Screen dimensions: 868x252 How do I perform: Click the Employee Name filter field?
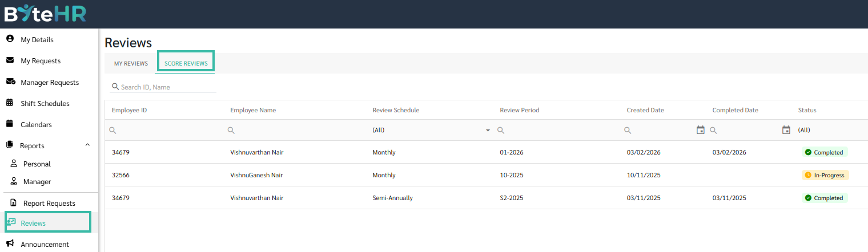297,130
